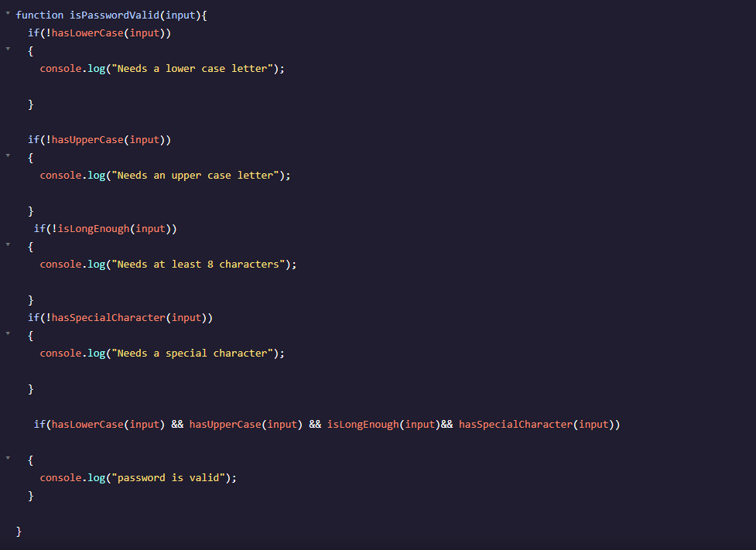Image resolution: width=756 pixels, height=550 pixels.
Task: Click the string "Needs an upper case letter"
Action: (x=195, y=176)
